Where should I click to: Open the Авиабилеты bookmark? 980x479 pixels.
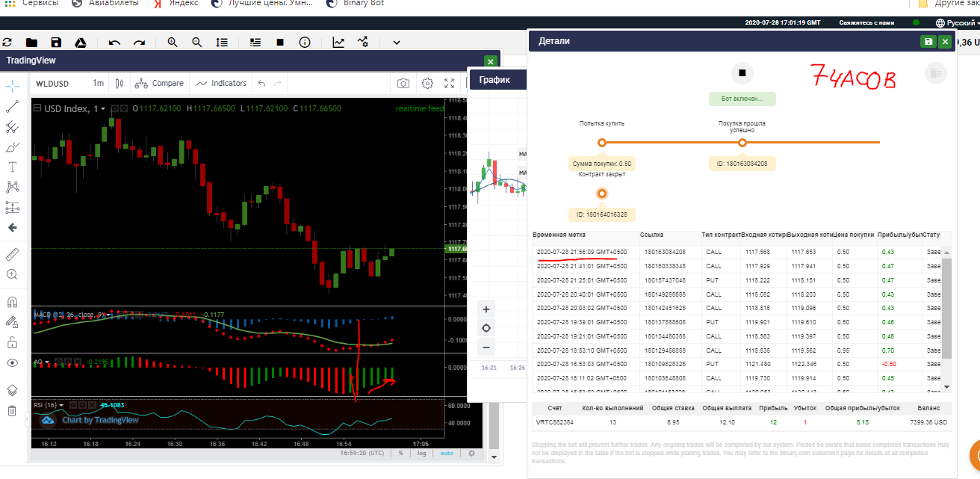click(x=105, y=4)
